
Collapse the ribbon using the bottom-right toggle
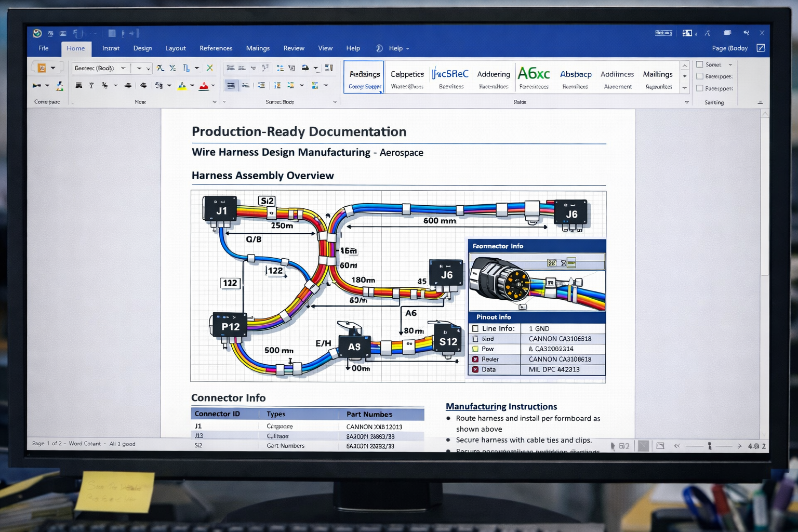click(x=760, y=102)
